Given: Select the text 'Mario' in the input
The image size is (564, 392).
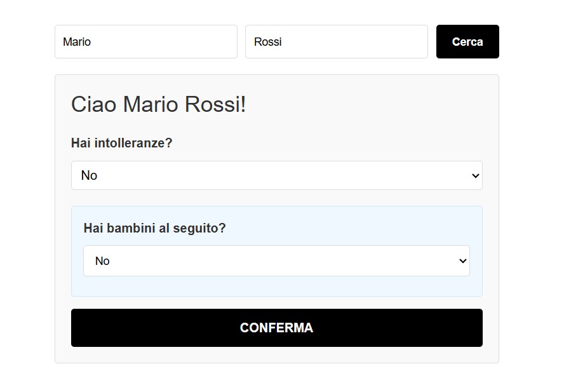Looking at the screenshot, I should click(76, 41).
